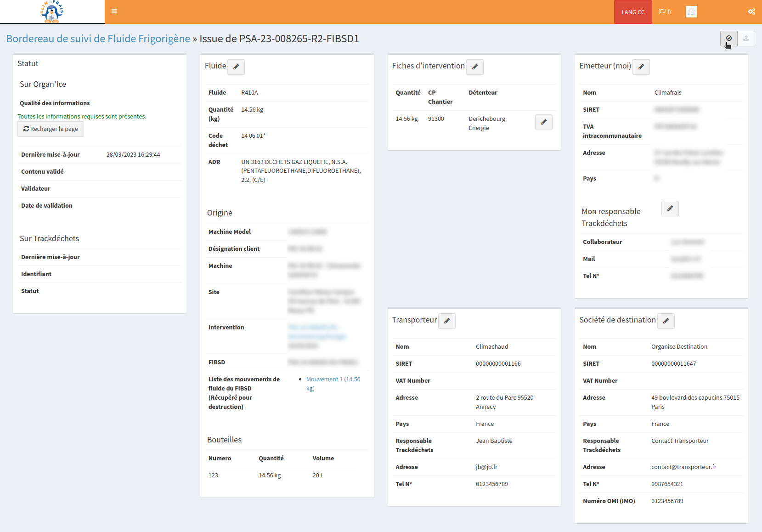The height and width of the screenshot is (532, 762).
Task: Click the Climafrais penguin logo
Action: click(52, 11)
